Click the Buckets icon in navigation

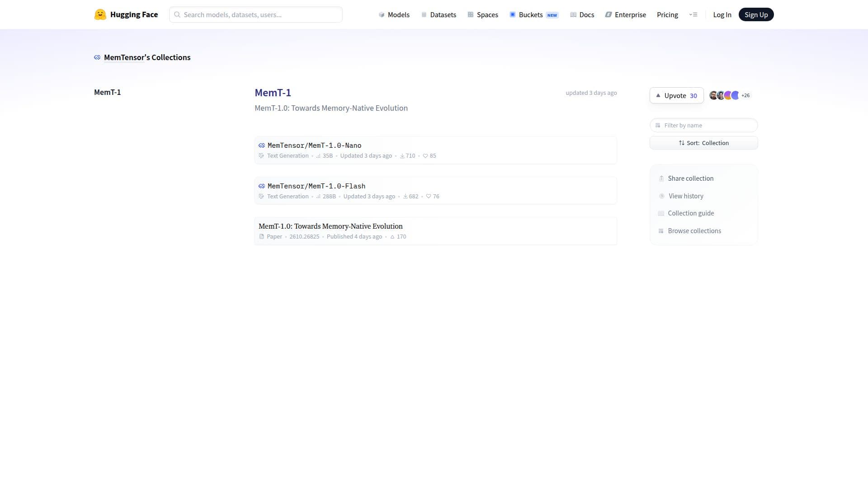point(513,14)
